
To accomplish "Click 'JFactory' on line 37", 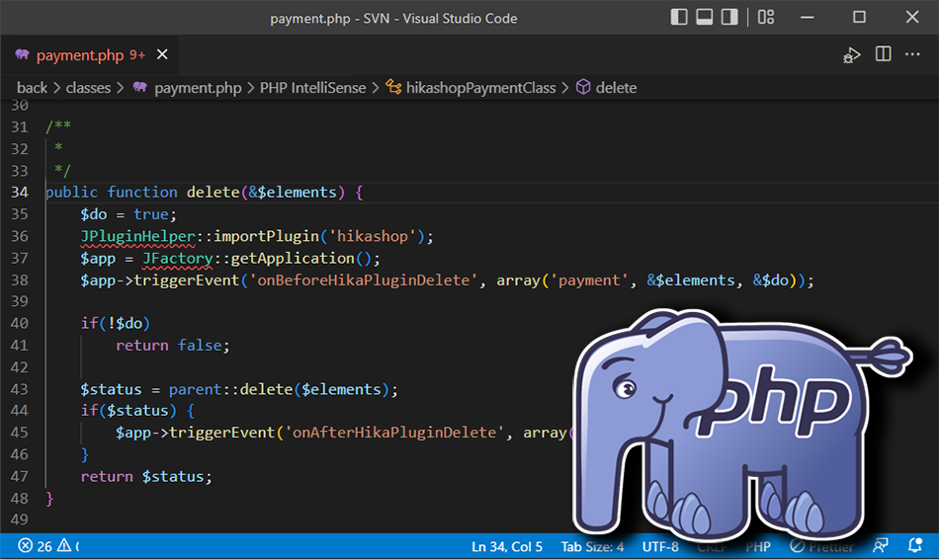I will [x=177, y=259].
